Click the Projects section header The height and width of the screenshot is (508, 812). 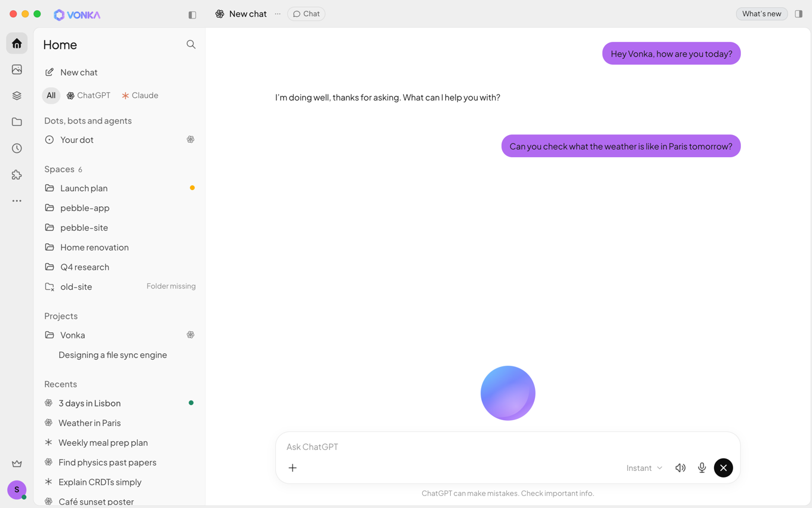[61, 316]
